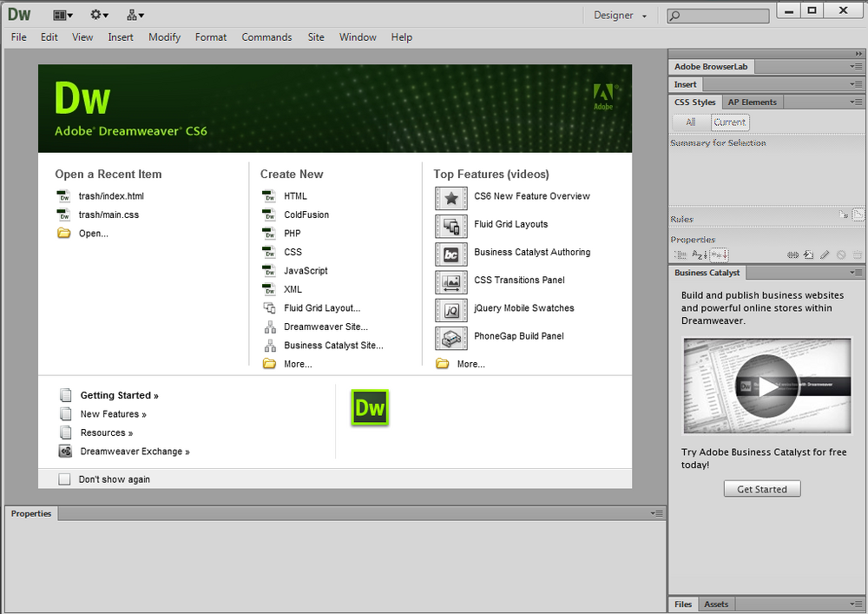Open the Adobe BrowserLab panel options menu
Screen dimensions: 868x614
point(856,67)
